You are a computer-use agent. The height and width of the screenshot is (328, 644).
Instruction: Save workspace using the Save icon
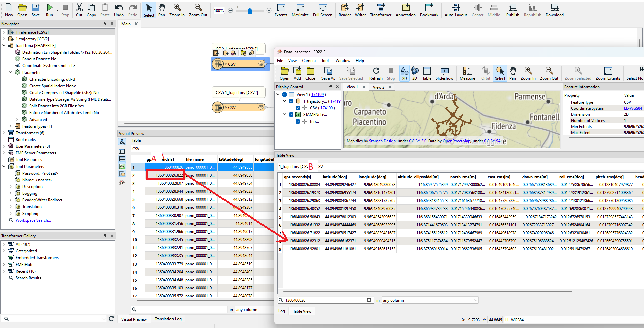tap(36, 10)
